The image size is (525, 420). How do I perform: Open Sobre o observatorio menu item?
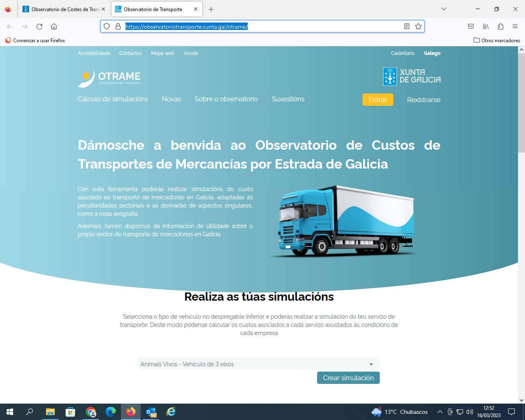(226, 99)
